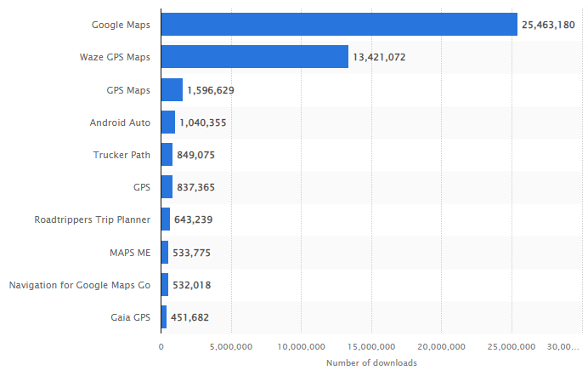Select the 'Waze GPS Maps' label
Viewport: 588px width, 376px height.
115,57
